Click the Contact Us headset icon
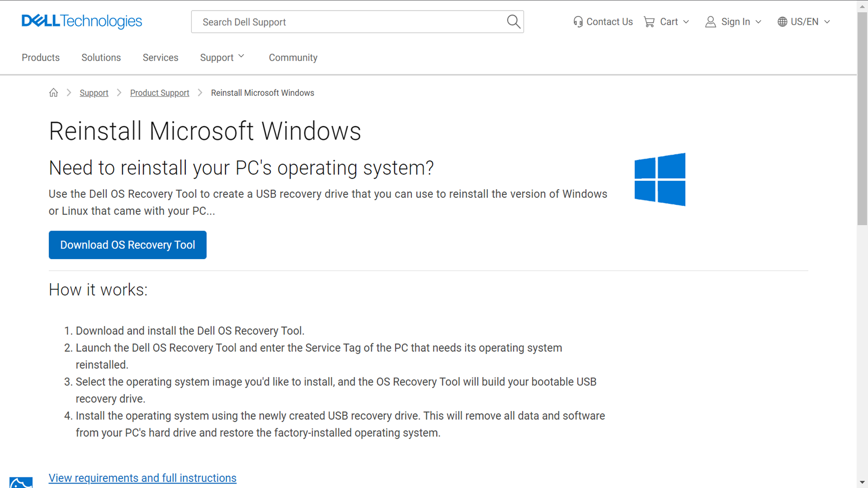The height and width of the screenshot is (488, 868). pos(578,22)
